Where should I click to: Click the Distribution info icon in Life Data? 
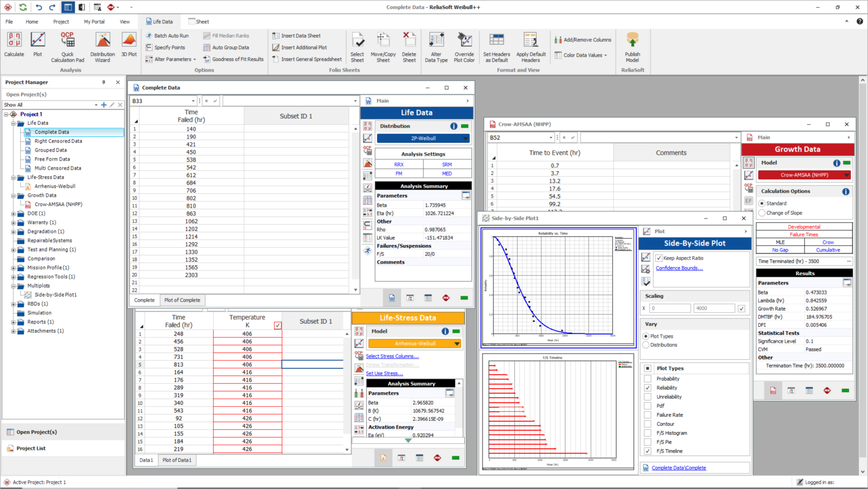click(453, 126)
